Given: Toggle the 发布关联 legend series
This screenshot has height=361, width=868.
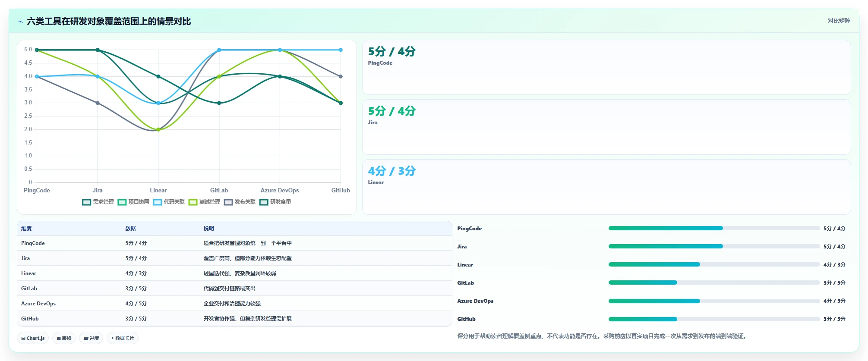Looking at the screenshot, I should [x=240, y=202].
